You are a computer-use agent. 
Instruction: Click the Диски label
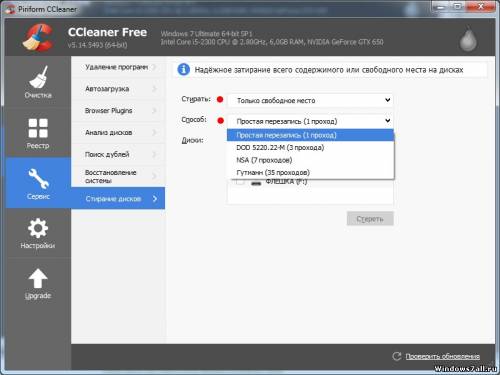pos(192,140)
